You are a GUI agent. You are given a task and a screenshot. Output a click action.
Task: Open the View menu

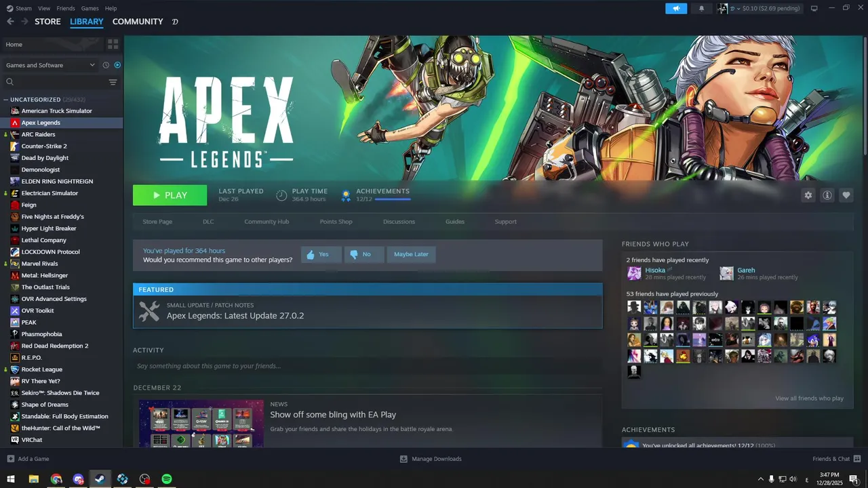click(x=44, y=8)
